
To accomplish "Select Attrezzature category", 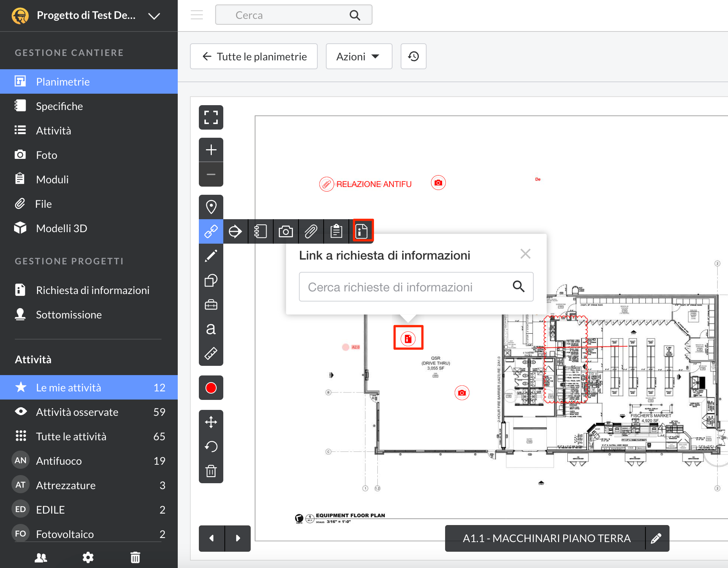I will [x=89, y=485].
